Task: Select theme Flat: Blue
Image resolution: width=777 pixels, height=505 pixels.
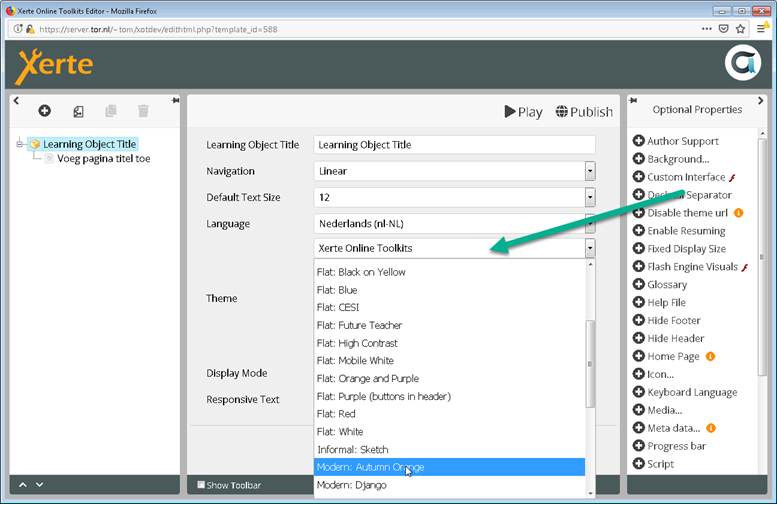Action: click(449, 290)
